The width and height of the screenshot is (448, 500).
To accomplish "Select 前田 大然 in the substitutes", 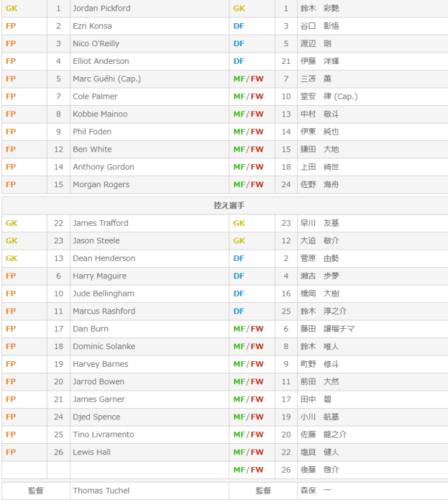I will coord(319,381).
